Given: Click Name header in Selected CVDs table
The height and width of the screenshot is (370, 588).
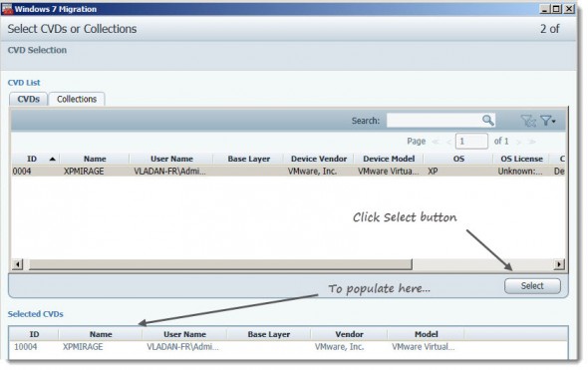Looking at the screenshot, I should [x=101, y=334].
